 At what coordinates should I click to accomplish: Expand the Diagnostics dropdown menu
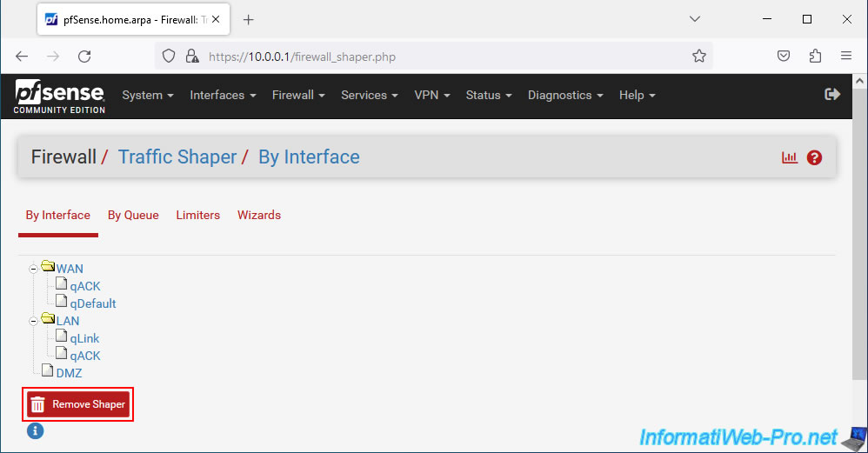pyautogui.click(x=565, y=95)
